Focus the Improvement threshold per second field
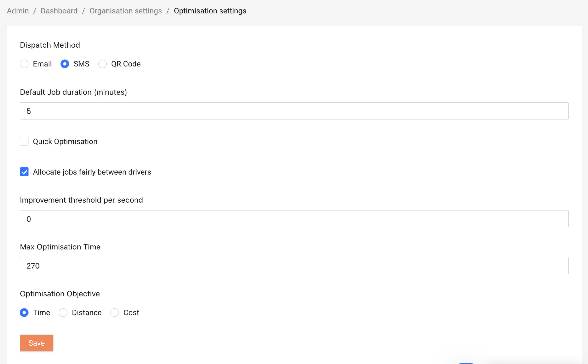 294,219
